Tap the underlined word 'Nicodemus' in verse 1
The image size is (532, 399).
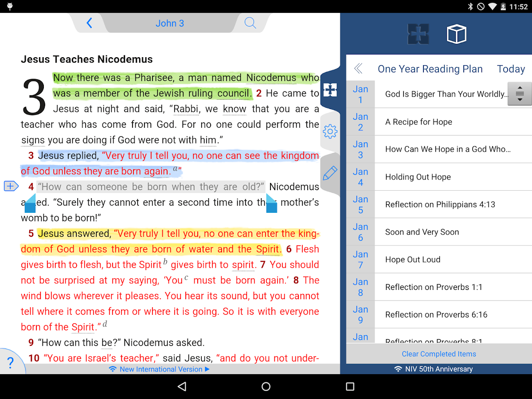(x=271, y=78)
